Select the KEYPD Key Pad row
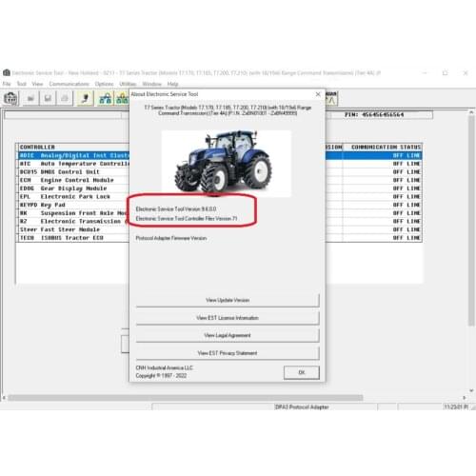The image size is (476, 476). point(73,205)
